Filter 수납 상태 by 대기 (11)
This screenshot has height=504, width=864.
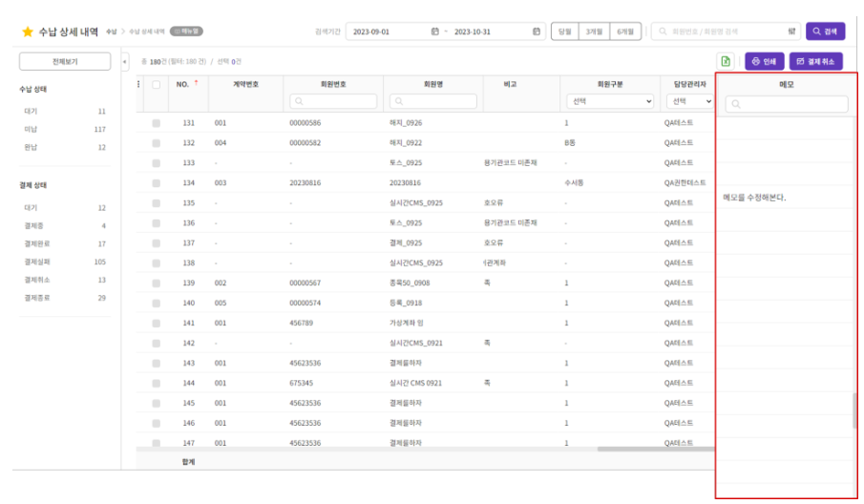(65, 112)
